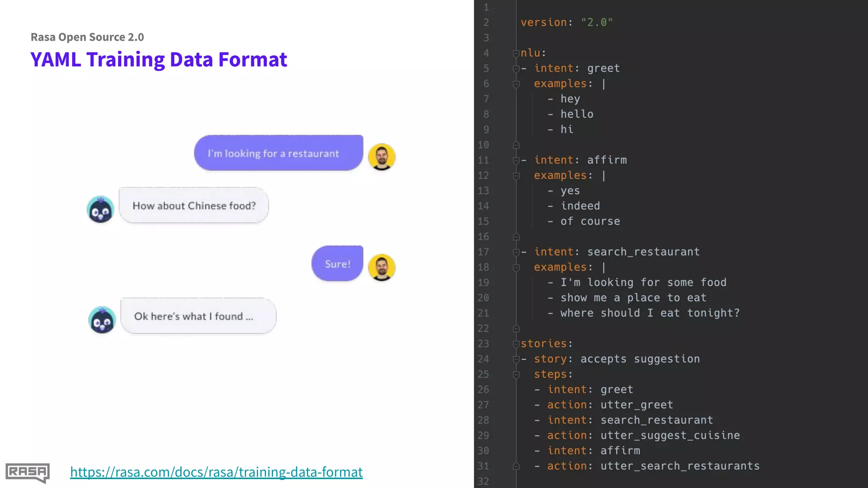
Task: Click the "- yes" example line
Action: tap(564, 191)
